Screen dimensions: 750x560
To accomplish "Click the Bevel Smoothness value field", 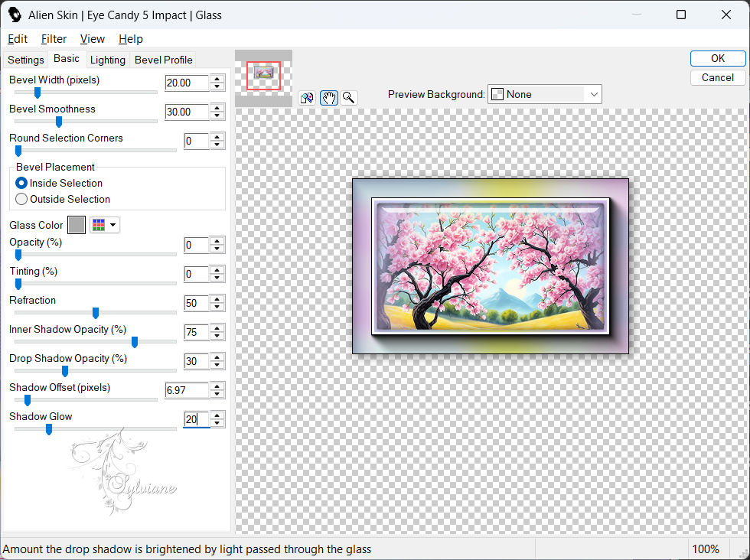I will 187,112.
